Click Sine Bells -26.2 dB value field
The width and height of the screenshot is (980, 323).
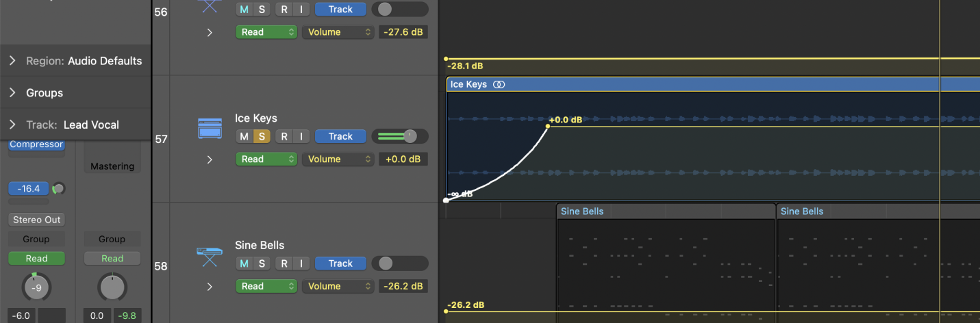tap(403, 286)
